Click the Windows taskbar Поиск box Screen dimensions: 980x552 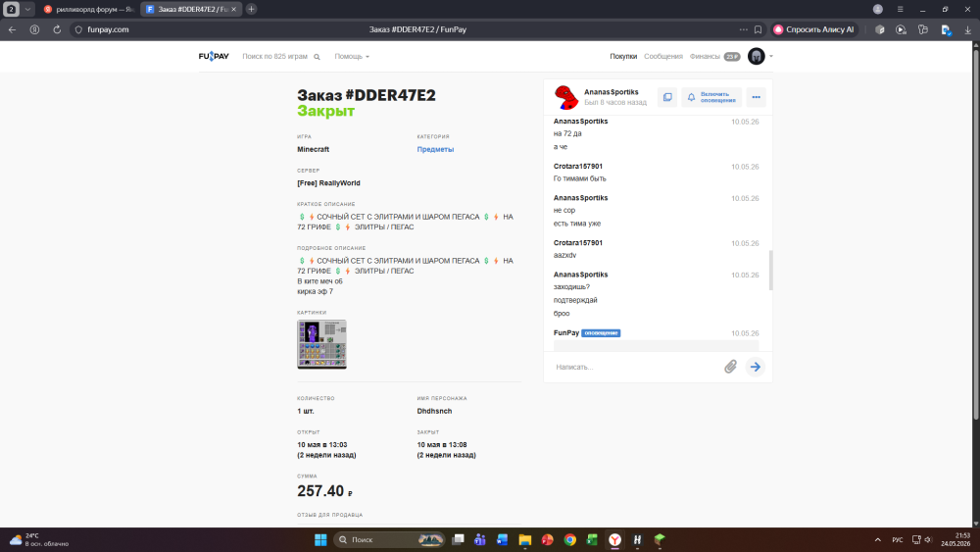(389, 539)
